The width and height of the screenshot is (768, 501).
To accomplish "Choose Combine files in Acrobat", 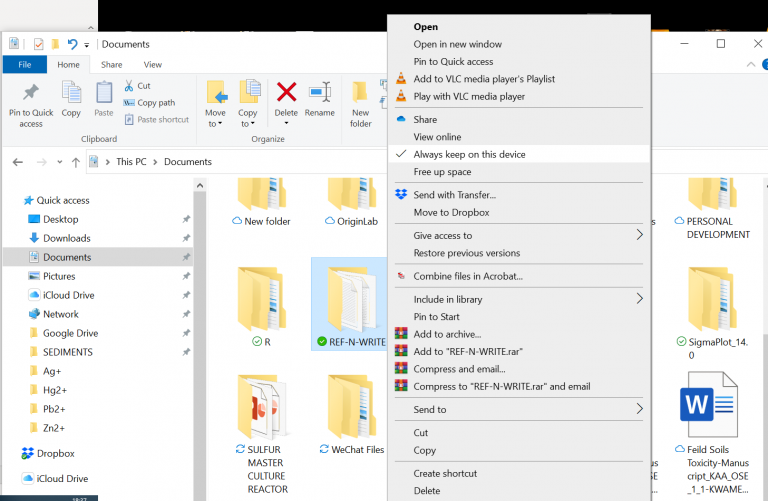I will tap(468, 276).
